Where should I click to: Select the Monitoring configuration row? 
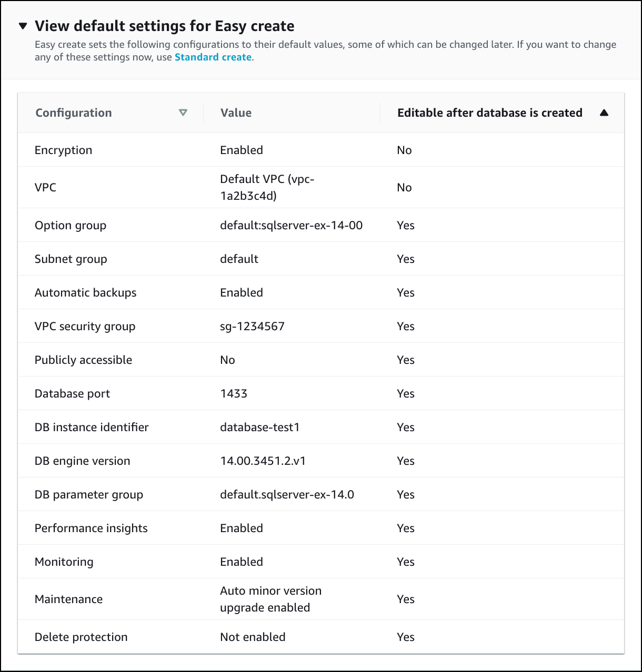pos(64,562)
